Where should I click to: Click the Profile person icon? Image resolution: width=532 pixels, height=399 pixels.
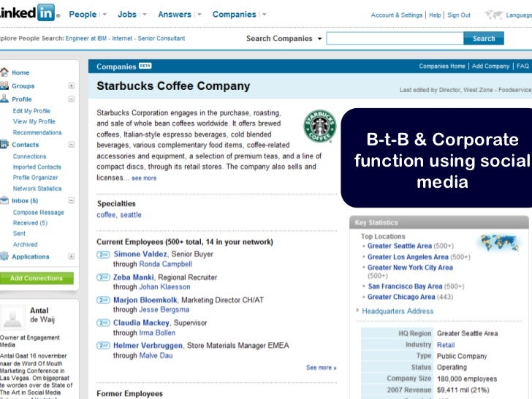coord(4,99)
